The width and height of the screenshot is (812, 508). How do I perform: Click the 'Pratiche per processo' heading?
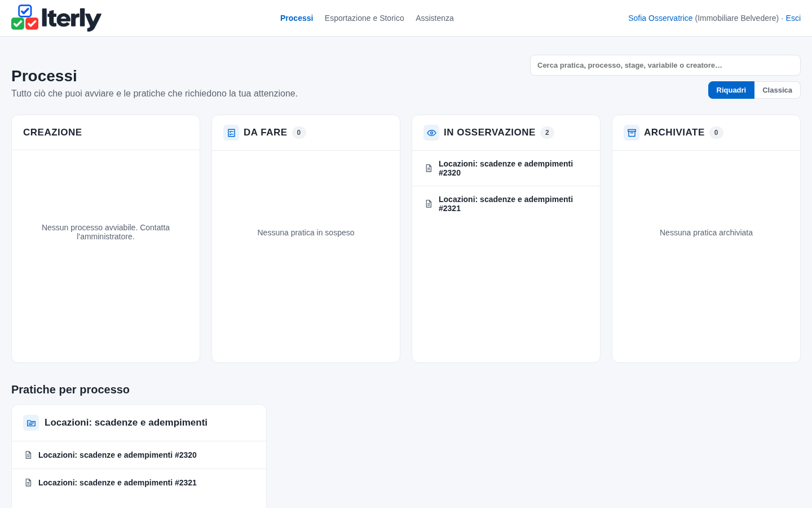(x=70, y=389)
